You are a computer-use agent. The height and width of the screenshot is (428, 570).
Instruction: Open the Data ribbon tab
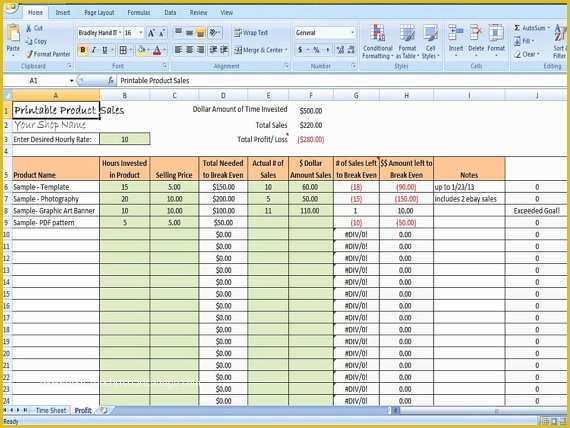click(170, 13)
